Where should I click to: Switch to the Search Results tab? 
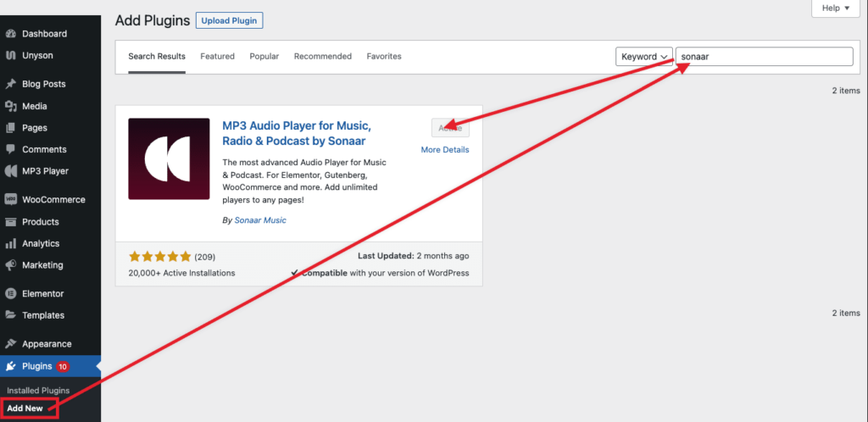pos(157,57)
